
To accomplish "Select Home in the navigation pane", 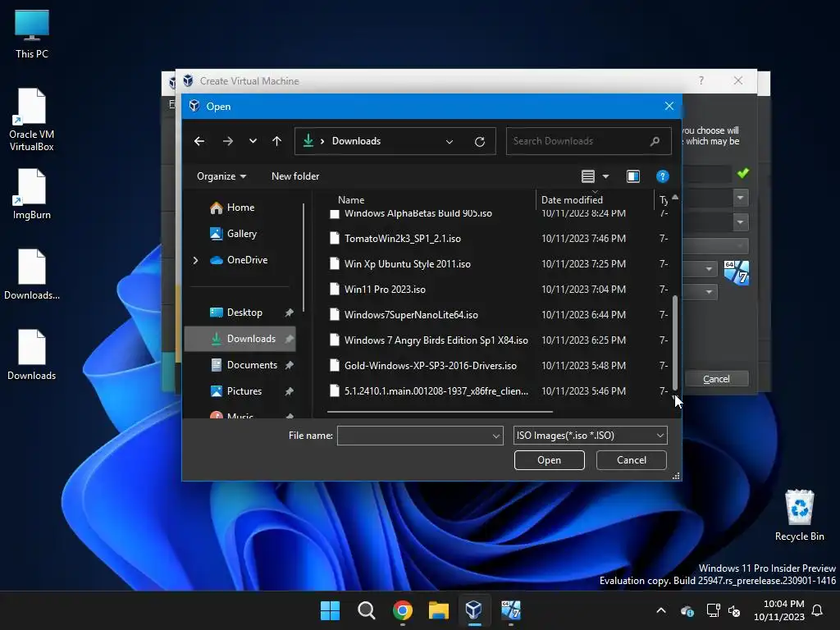I will pos(240,208).
